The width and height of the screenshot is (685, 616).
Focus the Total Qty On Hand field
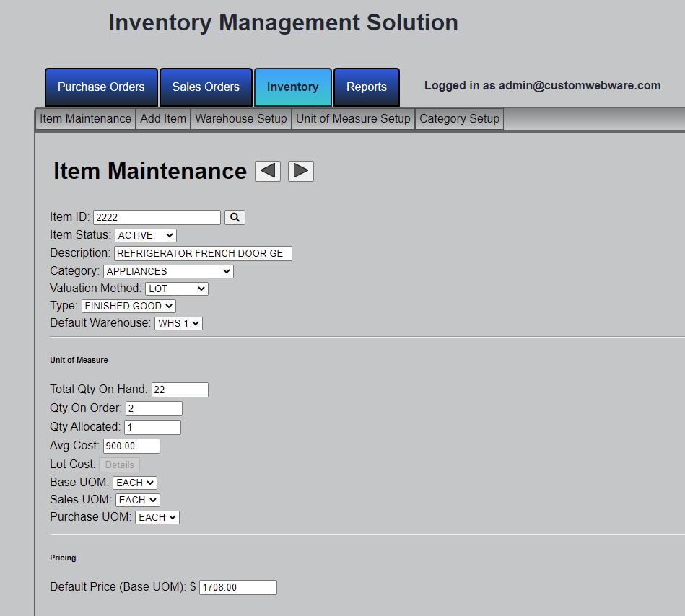point(180,390)
